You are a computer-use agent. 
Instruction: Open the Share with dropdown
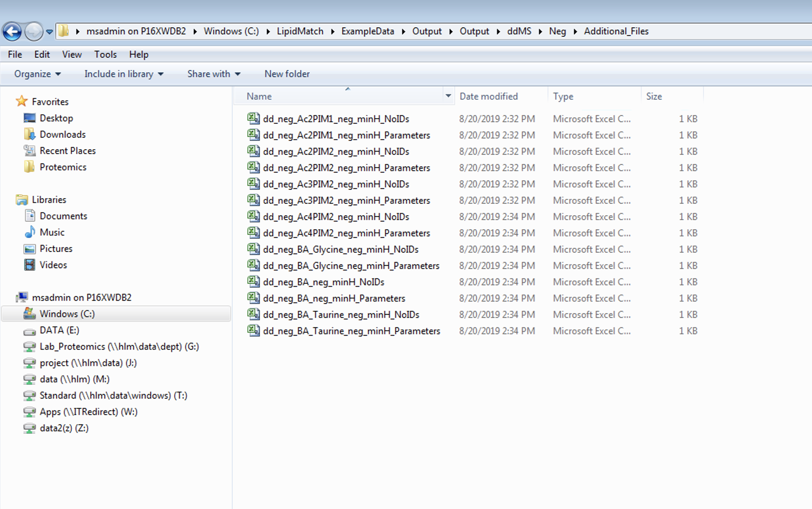213,74
